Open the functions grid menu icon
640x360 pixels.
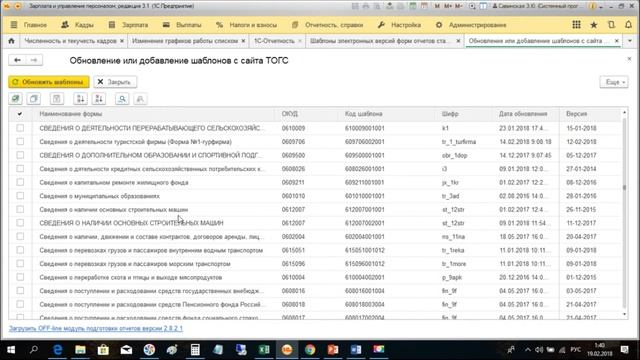[x=576, y=25]
